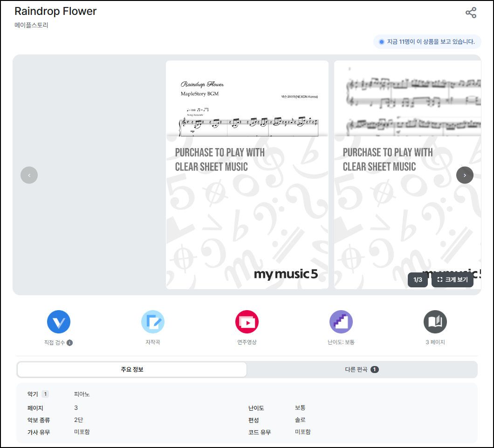
Task: Open the first sheet music preview page
Action: [x=247, y=175]
